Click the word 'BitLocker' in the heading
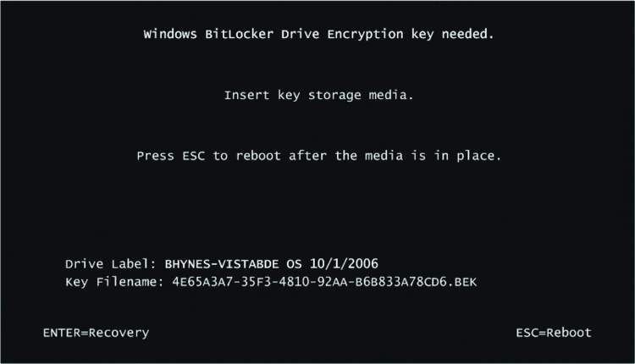 pyautogui.click(x=240, y=34)
